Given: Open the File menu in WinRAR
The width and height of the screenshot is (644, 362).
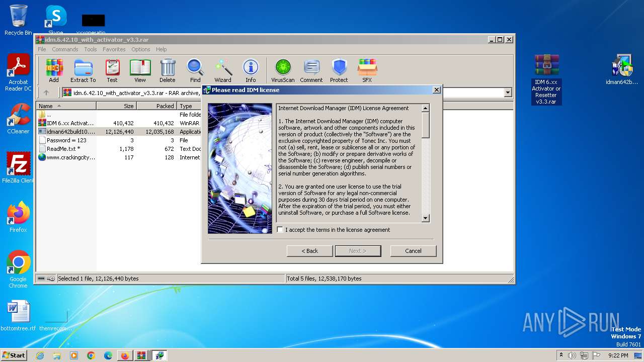Looking at the screenshot, I should [x=42, y=49].
